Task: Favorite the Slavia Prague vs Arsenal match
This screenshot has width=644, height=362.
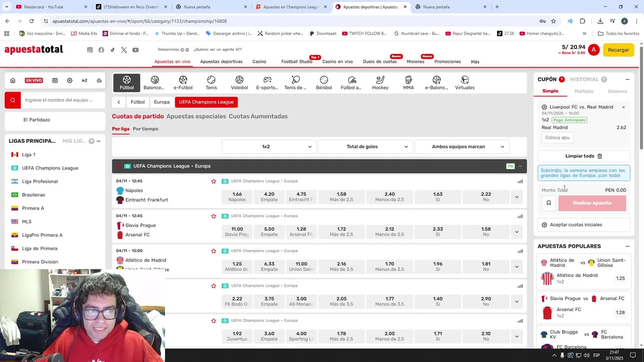Action: (x=214, y=216)
